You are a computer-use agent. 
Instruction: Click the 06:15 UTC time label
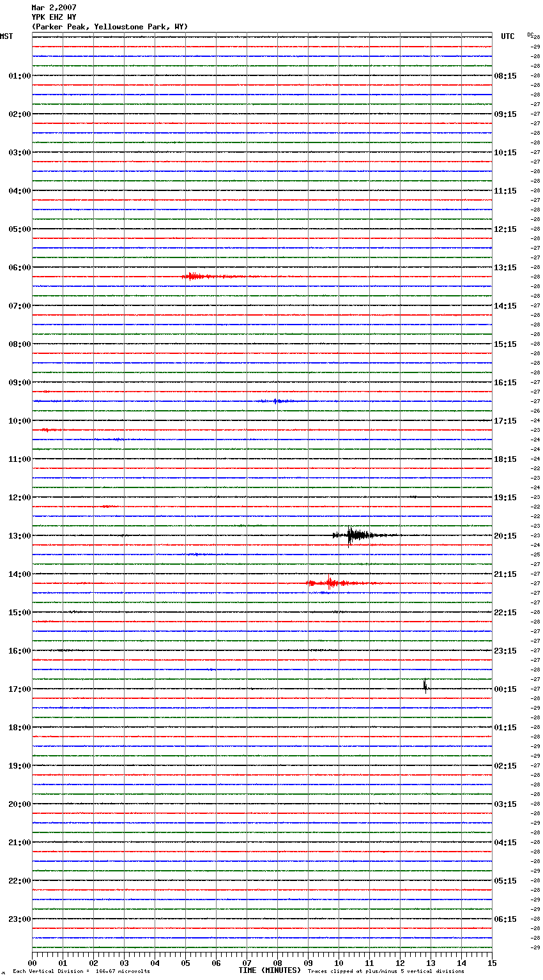point(505,919)
